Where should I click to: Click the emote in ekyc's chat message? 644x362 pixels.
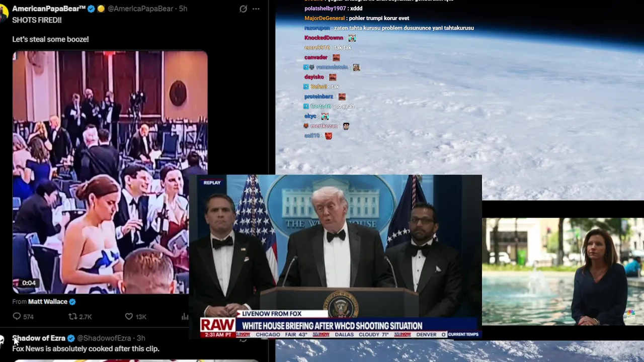[325, 116]
